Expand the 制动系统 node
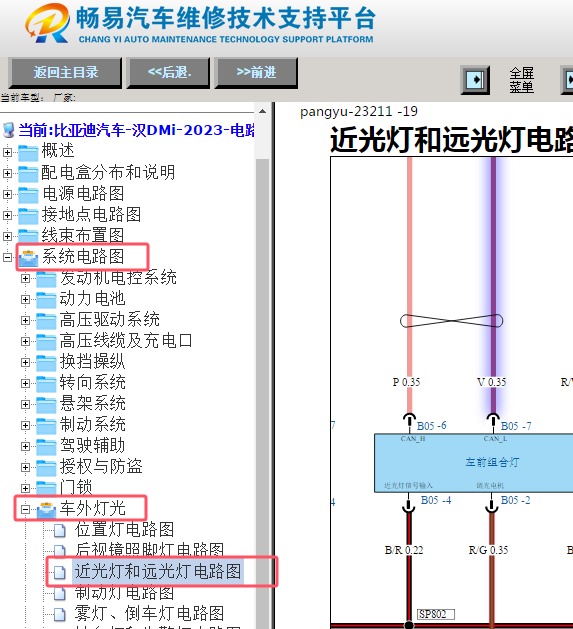573x629 pixels. 25,425
